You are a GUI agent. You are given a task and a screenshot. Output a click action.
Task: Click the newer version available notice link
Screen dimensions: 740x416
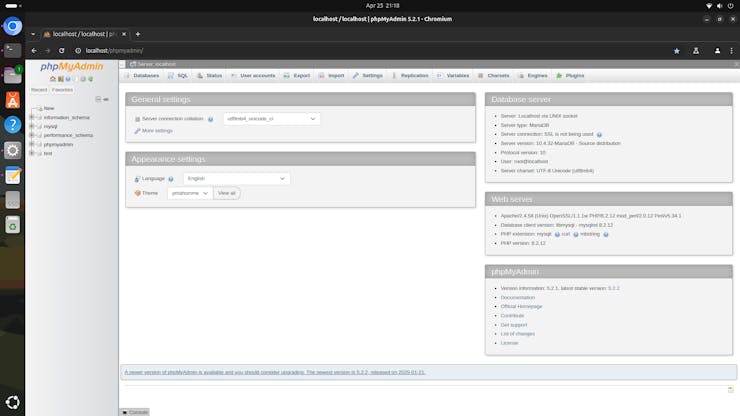click(x=275, y=372)
